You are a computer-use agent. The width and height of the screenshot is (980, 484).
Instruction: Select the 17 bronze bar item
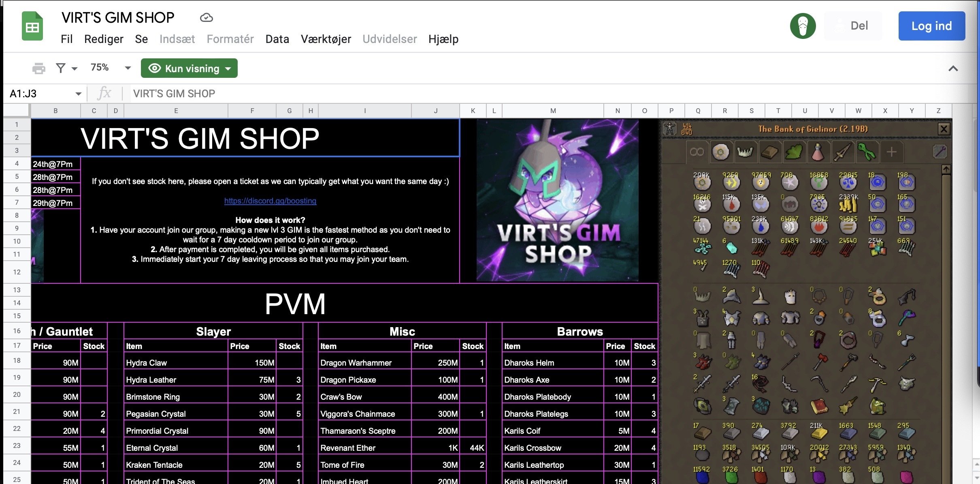[702, 431]
